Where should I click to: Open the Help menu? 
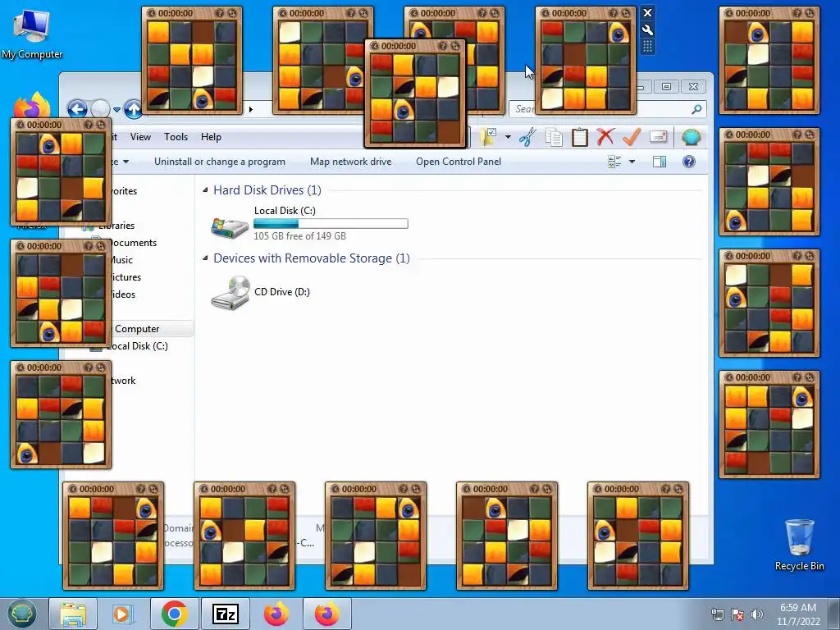211,137
